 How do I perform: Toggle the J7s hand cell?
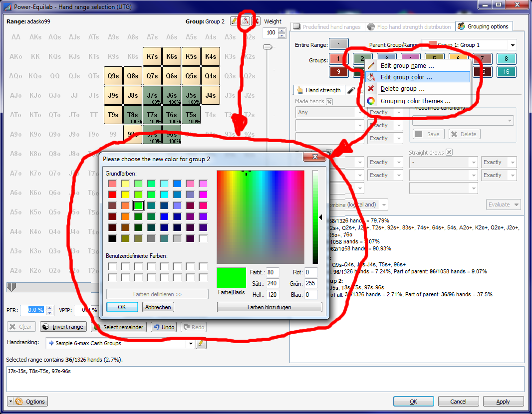click(x=152, y=95)
